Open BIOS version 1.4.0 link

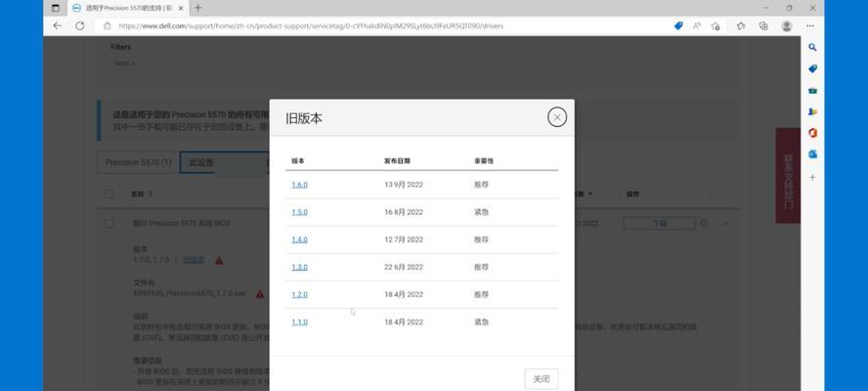point(299,239)
